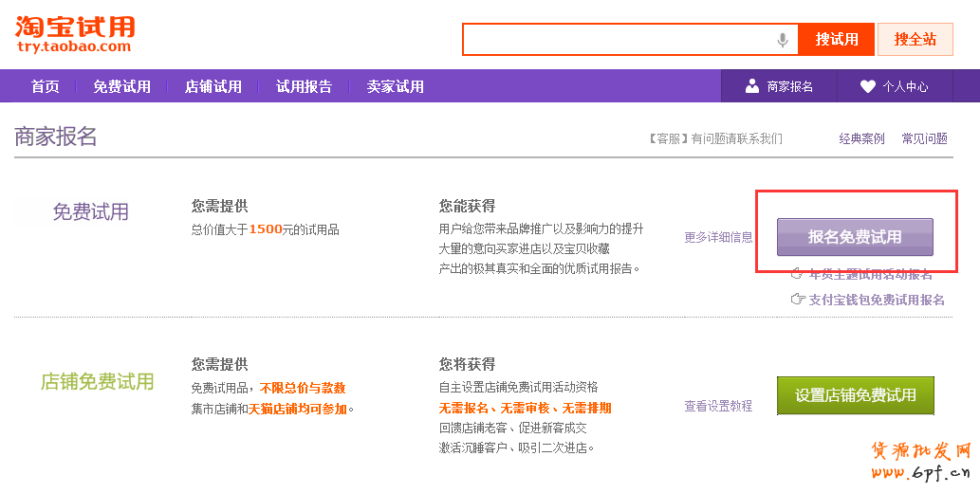Click the heart icon beside 个人中心
The image size is (980, 493).
point(867,86)
